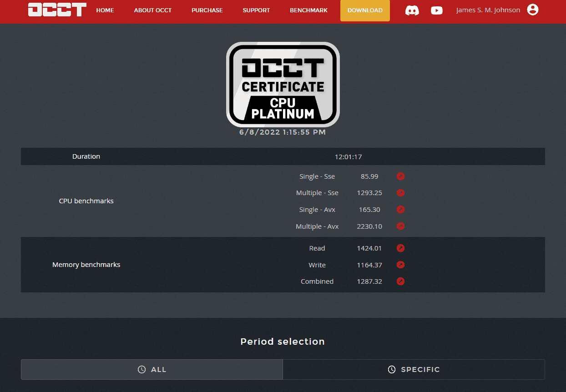This screenshot has width=566, height=392.
Task: Click the Duration row label
Action: [86, 156]
